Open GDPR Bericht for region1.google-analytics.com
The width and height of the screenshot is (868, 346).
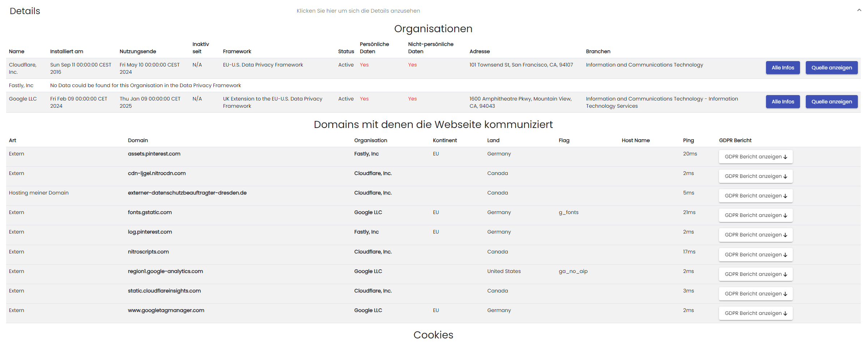[756, 274]
